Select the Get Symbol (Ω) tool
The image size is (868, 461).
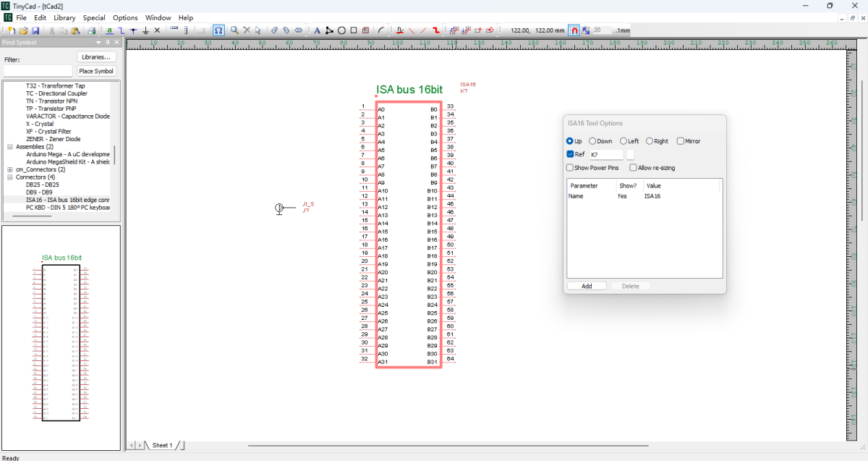click(218, 30)
